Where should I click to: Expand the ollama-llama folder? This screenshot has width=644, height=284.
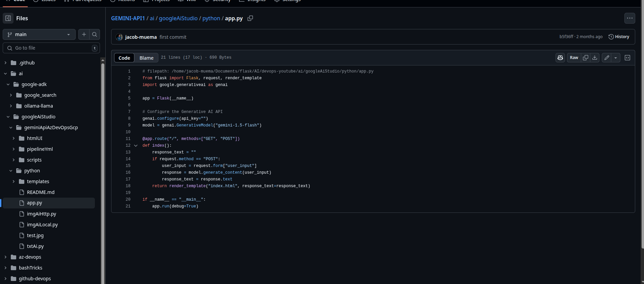(11, 106)
